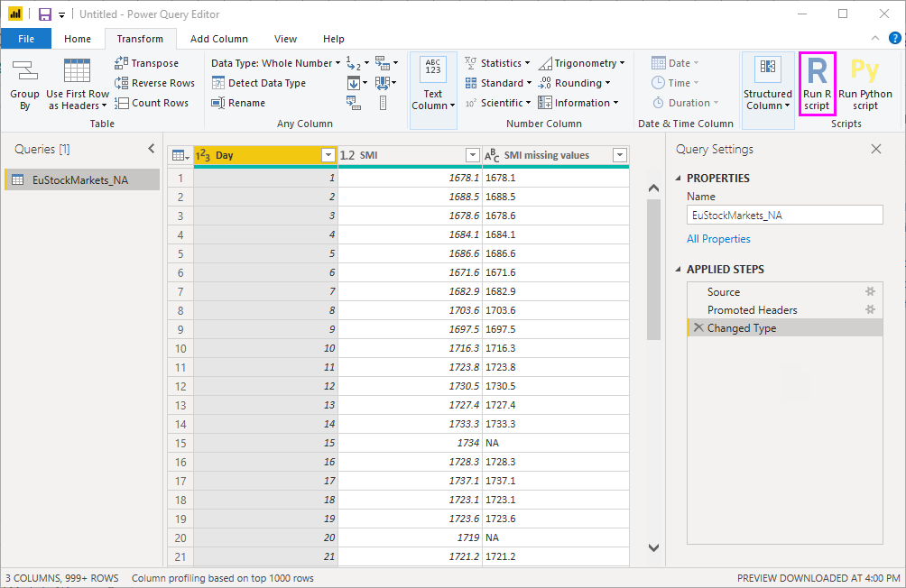Open the All Properties link
This screenshot has width=906, height=588.
coord(718,239)
